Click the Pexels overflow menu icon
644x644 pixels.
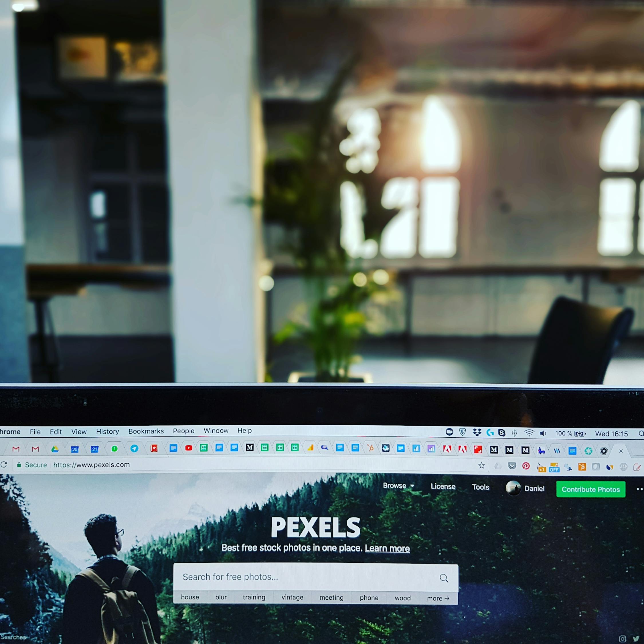tap(639, 488)
